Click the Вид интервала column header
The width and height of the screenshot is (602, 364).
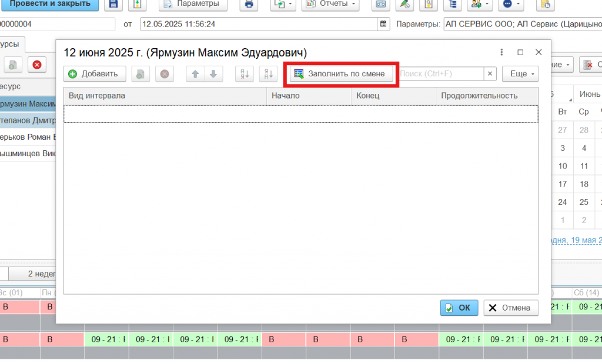tap(165, 96)
